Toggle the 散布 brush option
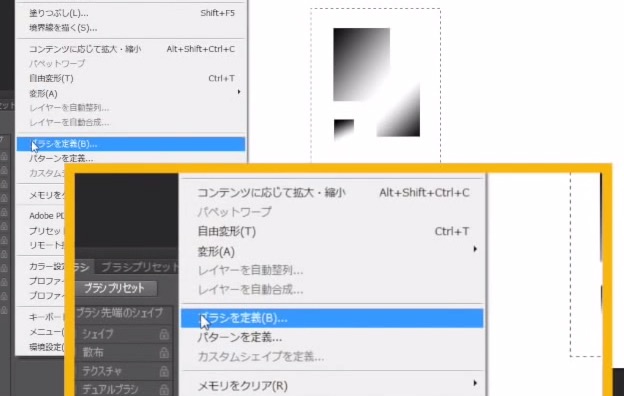624x396 pixels. point(93,353)
